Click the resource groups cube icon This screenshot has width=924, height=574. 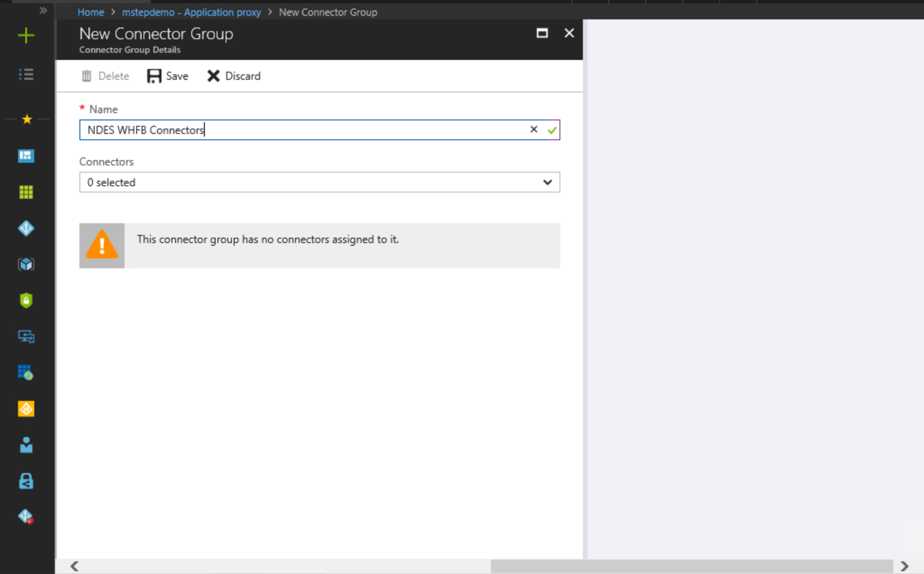[x=26, y=264]
